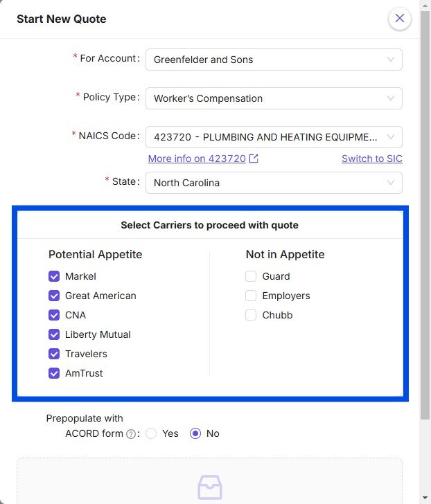Open the State dropdown
This screenshot has height=504, width=431.
274,183
